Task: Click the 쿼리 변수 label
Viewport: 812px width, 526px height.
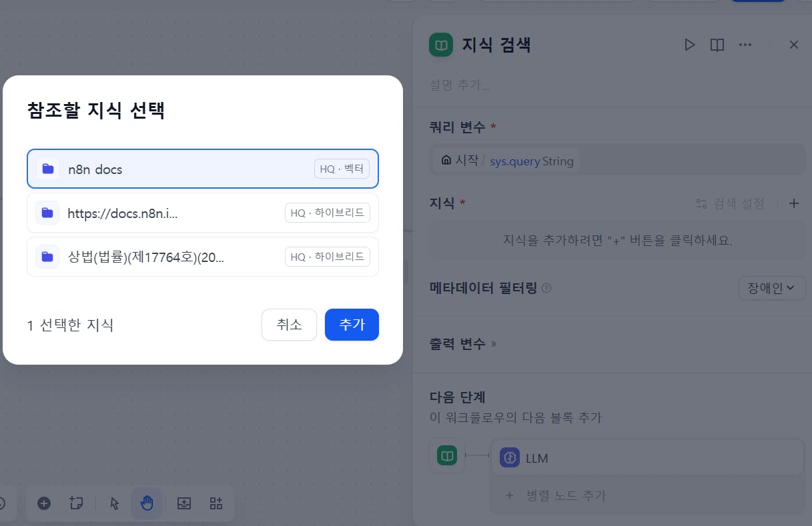Action: [458, 127]
